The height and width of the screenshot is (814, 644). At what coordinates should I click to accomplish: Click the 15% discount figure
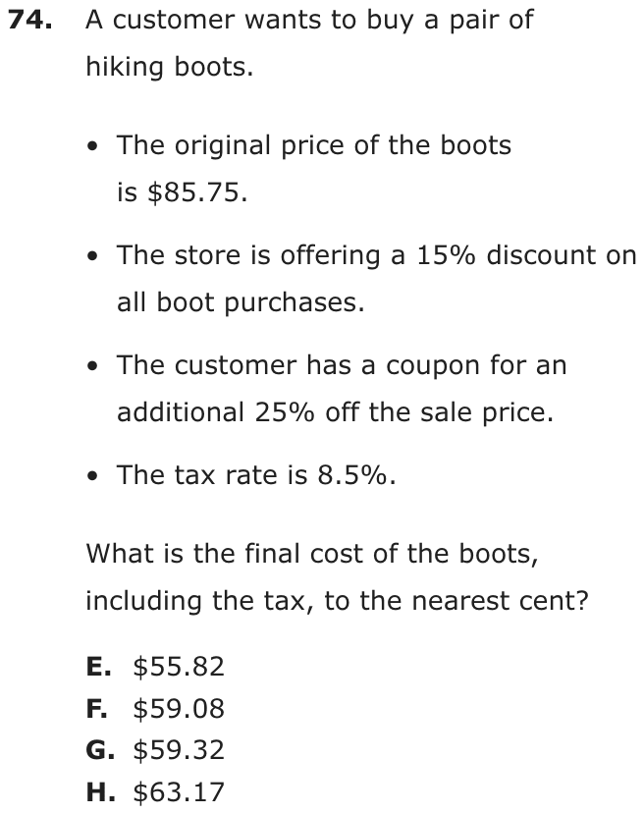(x=446, y=255)
